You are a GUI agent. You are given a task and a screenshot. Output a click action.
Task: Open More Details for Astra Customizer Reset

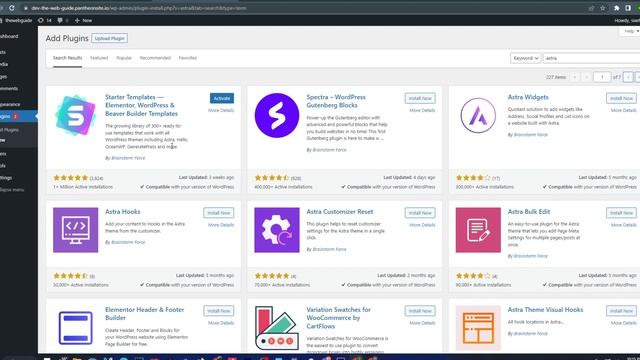(422, 225)
